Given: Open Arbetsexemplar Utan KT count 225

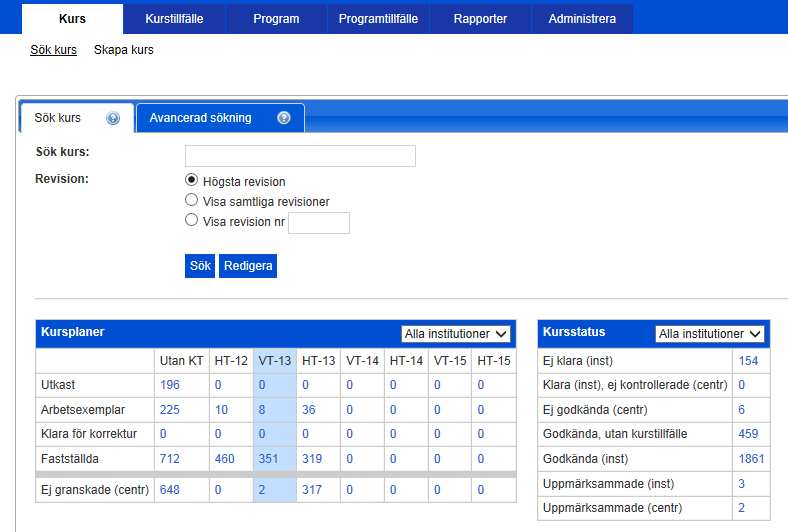Looking at the screenshot, I should (x=170, y=409).
